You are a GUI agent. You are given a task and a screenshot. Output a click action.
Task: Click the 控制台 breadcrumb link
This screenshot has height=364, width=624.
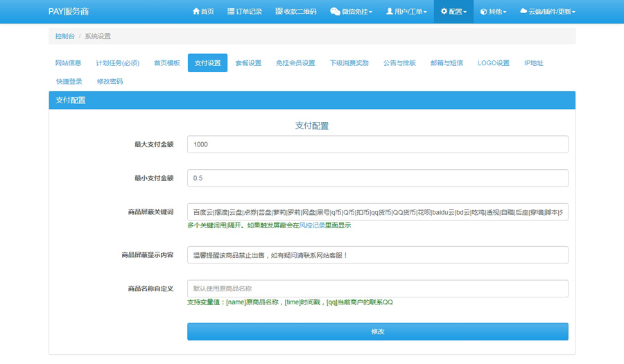pos(65,36)
